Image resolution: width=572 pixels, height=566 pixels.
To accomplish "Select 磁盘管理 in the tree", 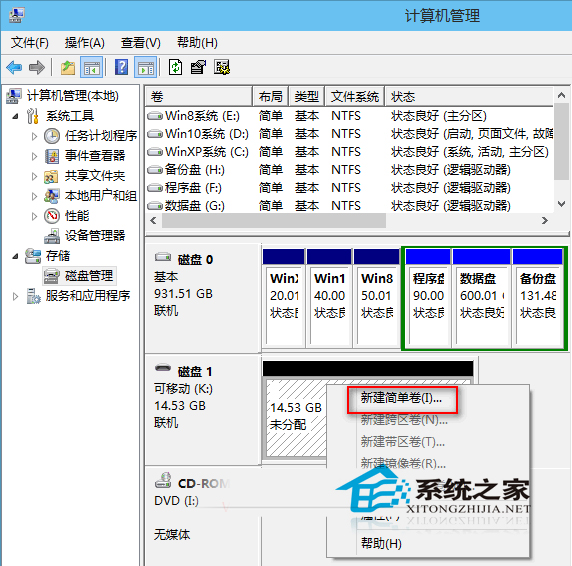I will click(89, 276).
